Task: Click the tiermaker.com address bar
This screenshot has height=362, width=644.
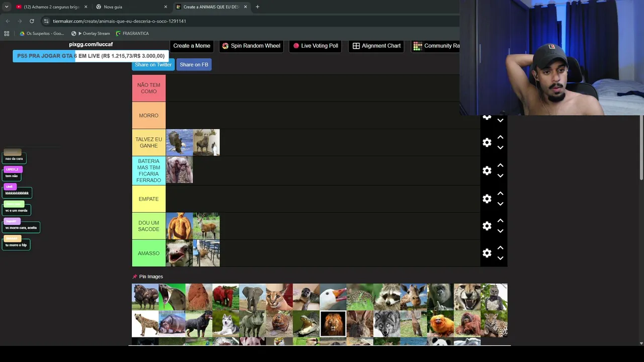Action: [x=249, y=21]
